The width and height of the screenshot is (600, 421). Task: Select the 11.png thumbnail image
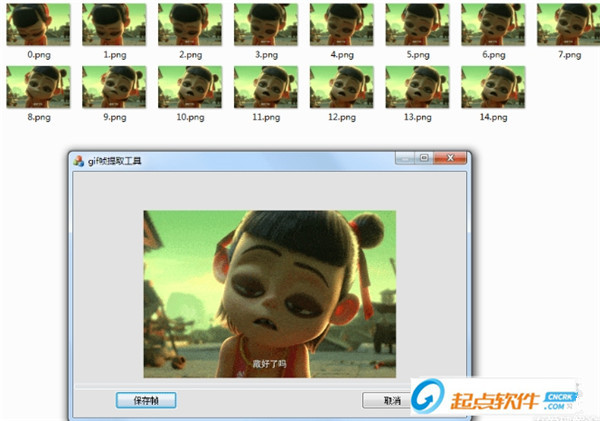[266, 87]
